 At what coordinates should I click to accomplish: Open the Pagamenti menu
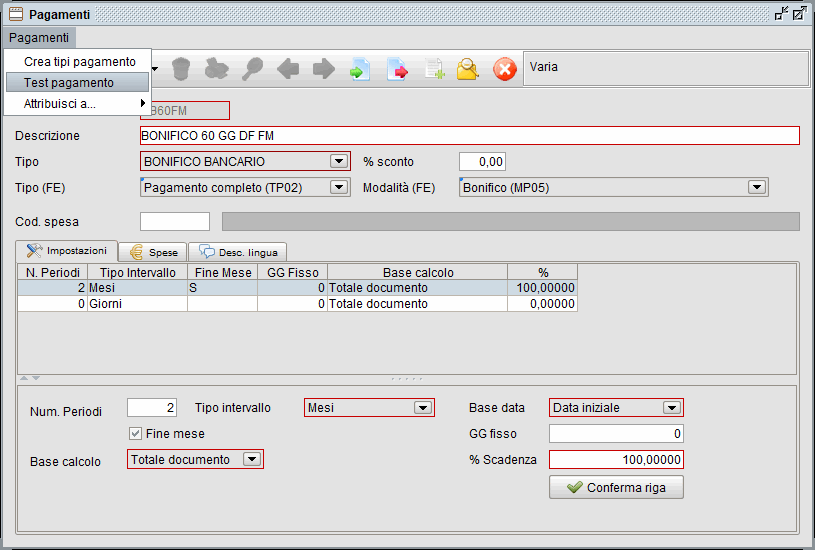point(39,37)
